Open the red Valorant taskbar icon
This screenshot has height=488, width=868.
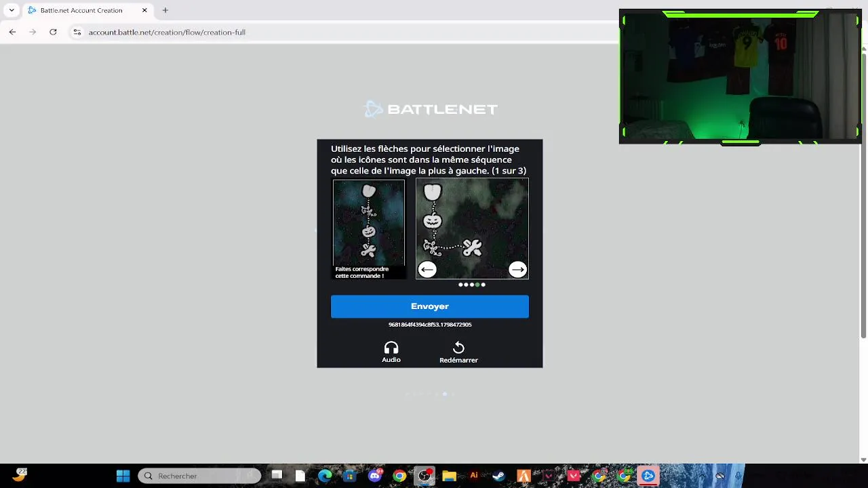point(574,476)
